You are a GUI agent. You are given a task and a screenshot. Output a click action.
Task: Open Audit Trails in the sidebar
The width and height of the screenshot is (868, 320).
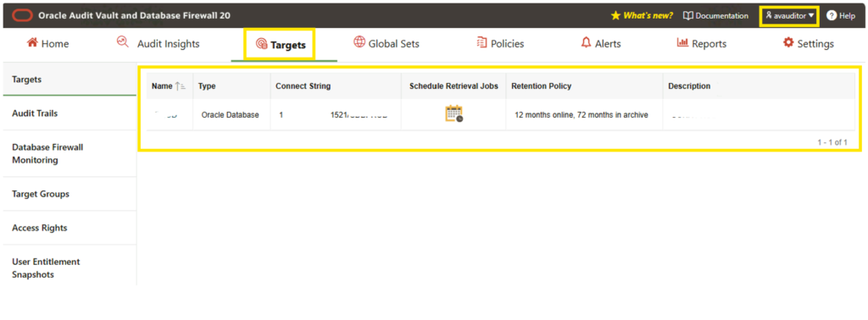pos(70,113)
